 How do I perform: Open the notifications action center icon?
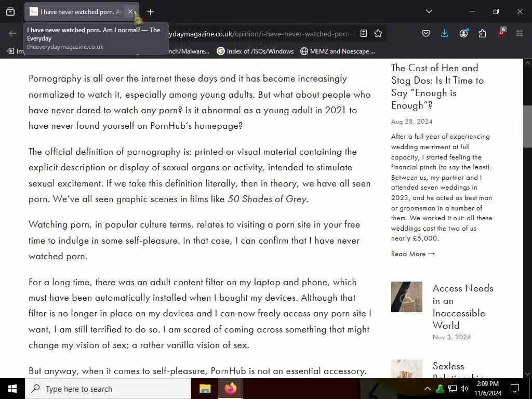coord(515,389)
